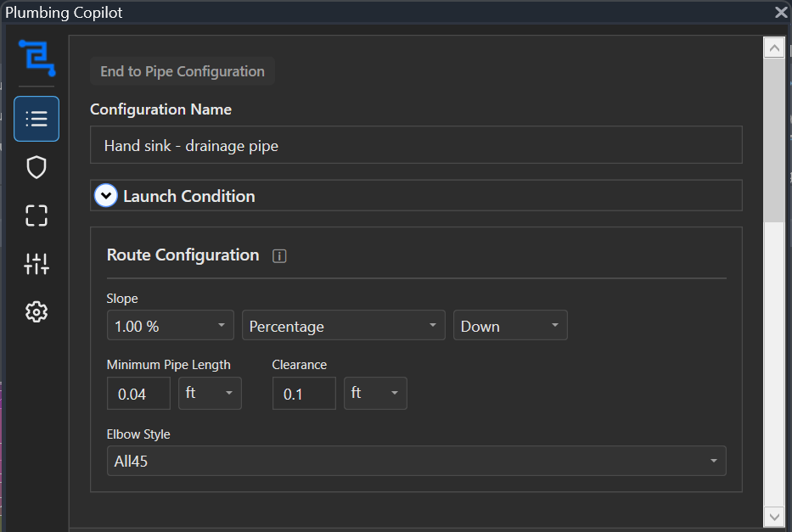Click the End to Pipe Configuration label
792x532 pixels.
(183, 71)
